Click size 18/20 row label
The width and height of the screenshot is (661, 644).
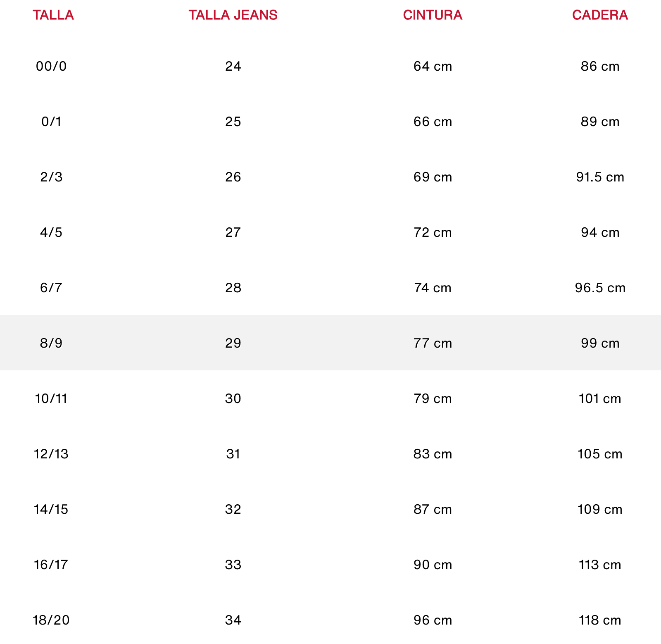(51, 620)
